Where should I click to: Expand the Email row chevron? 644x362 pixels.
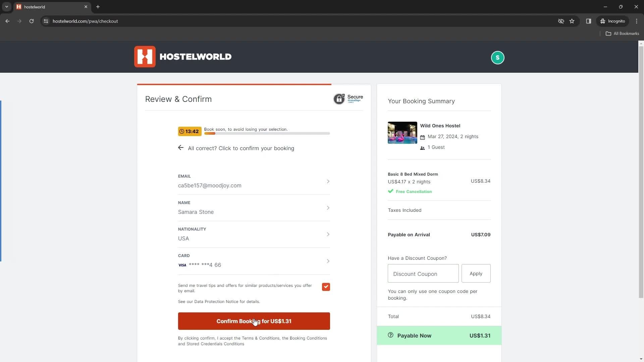click(328, 181)
